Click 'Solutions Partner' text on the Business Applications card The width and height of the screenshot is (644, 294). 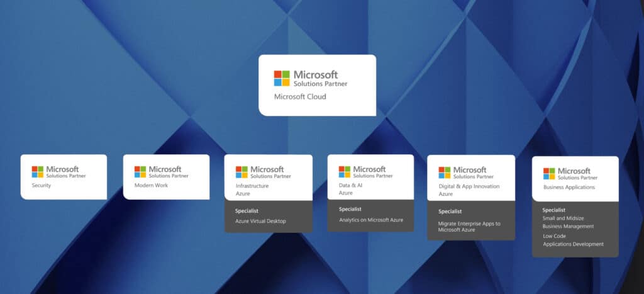pos(577,178)
